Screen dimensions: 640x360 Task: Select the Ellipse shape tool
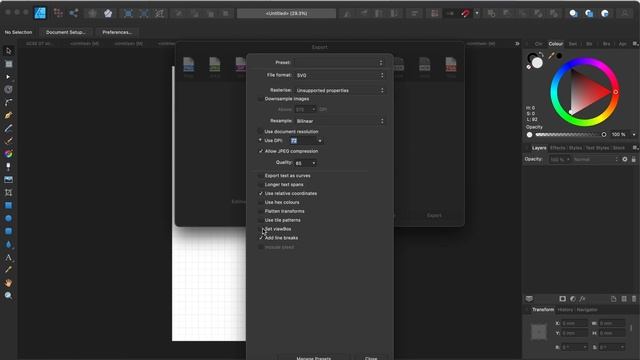click(x=8, y=218)
